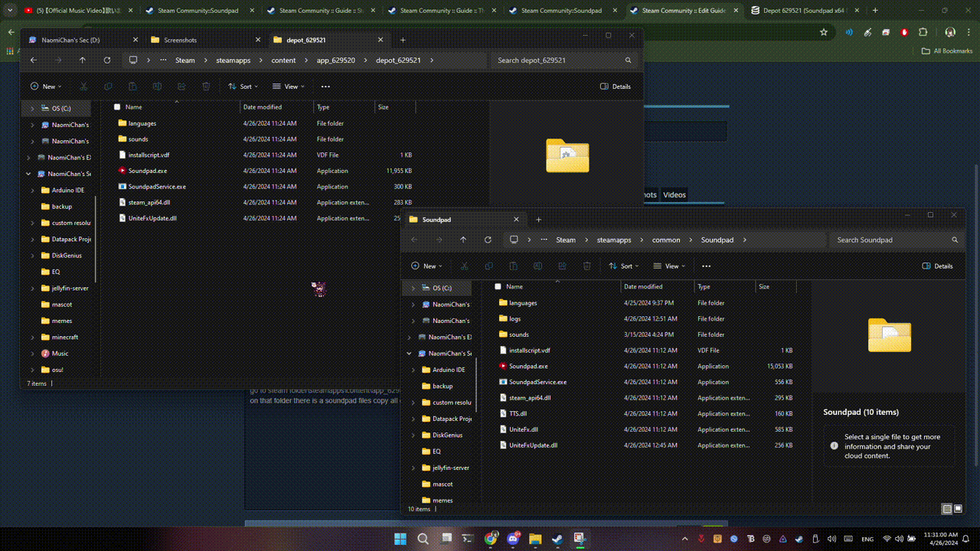Open Discord from the taskbar

pos(513,539)
